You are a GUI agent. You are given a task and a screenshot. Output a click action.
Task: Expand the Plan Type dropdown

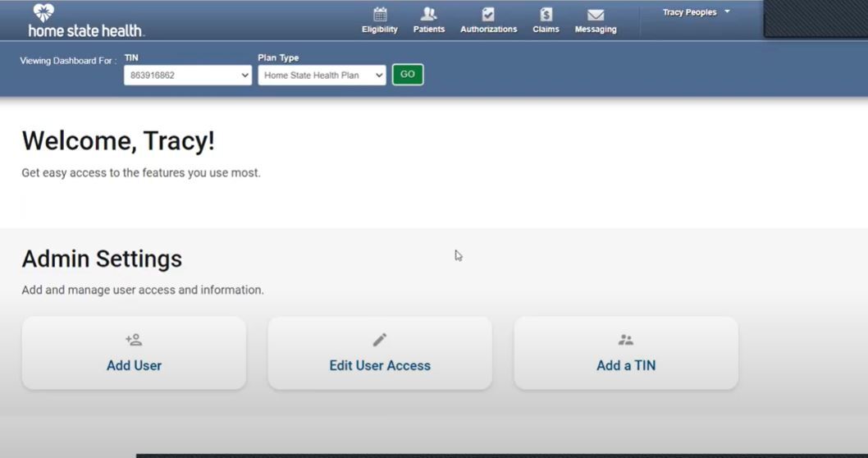322,76
